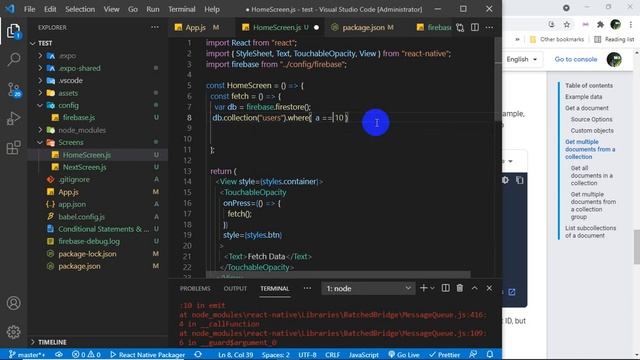
Task: Open notifications bell in status bar
Action: pyautogui.click(x=490, y=354)
